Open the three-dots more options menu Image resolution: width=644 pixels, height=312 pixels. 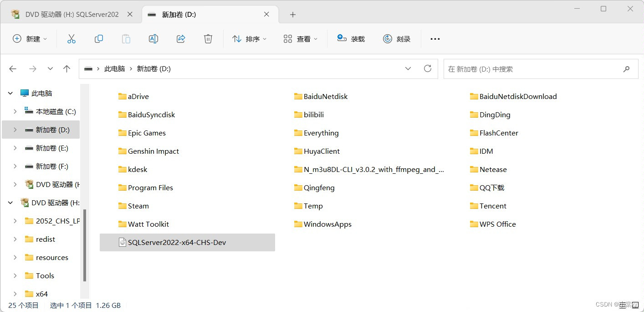click(x=435, y=39)
